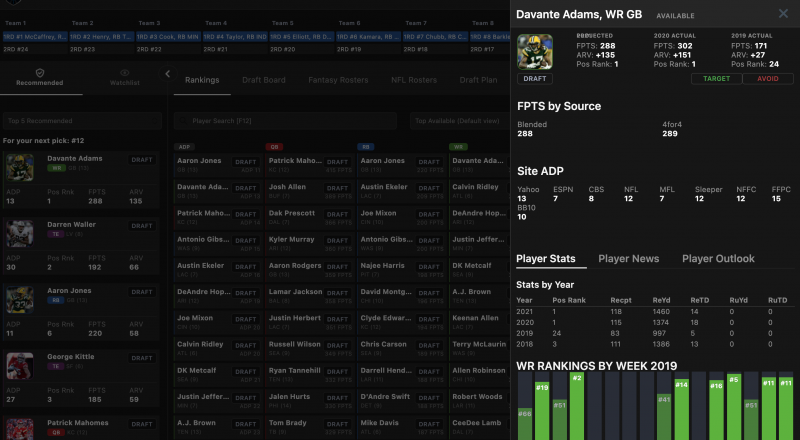Draft Lamar Jackson in QB column
This screenshot has width=800, height=440.
coord(337,293)
